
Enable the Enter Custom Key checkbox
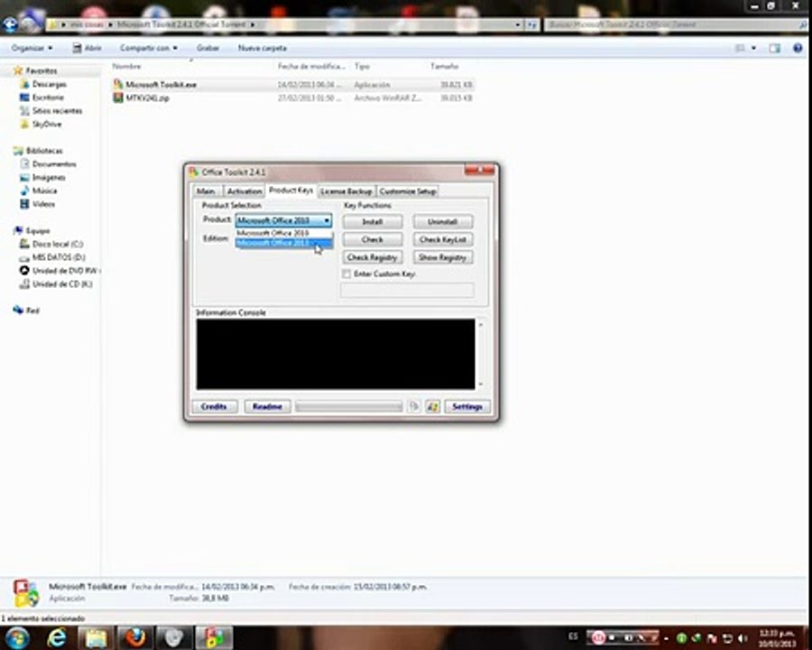click(346, 274)
